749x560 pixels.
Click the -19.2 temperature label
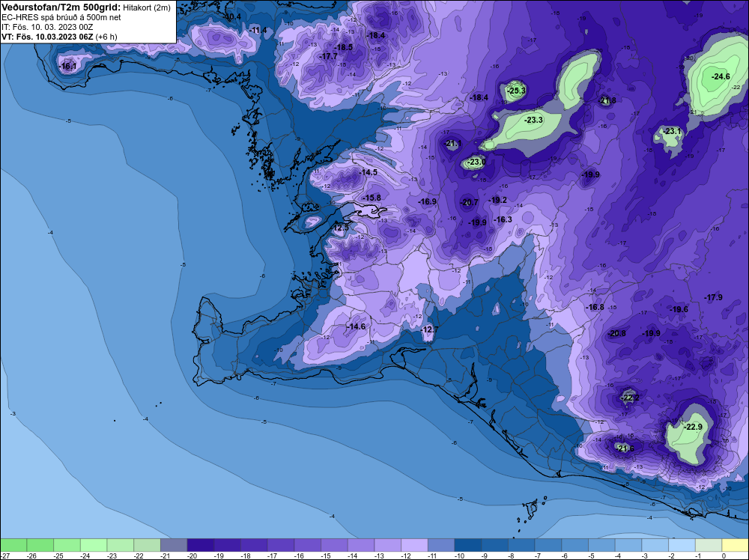498,200
